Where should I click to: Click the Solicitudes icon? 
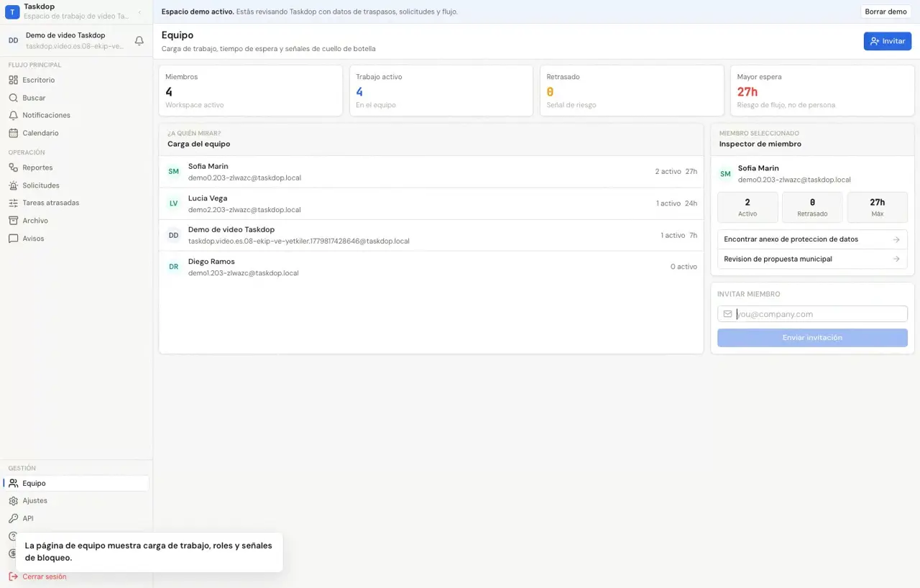[x=13, y=185]
